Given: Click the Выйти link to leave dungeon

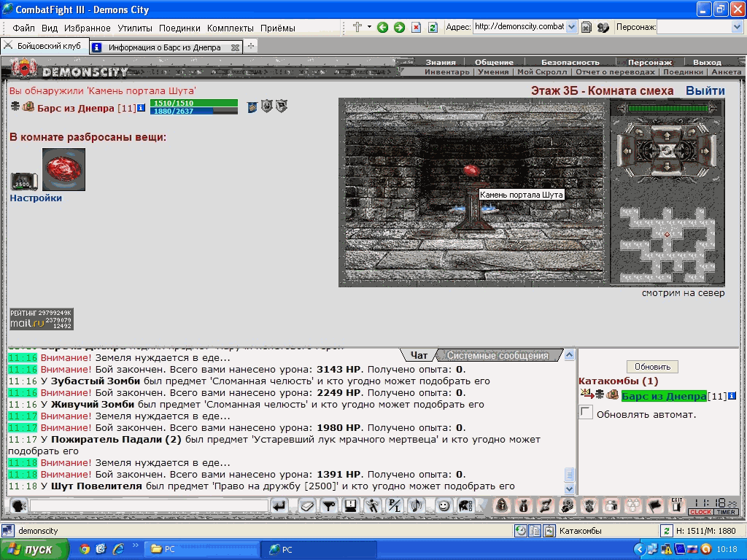Looking at the screenshot, I should point(705,90).
